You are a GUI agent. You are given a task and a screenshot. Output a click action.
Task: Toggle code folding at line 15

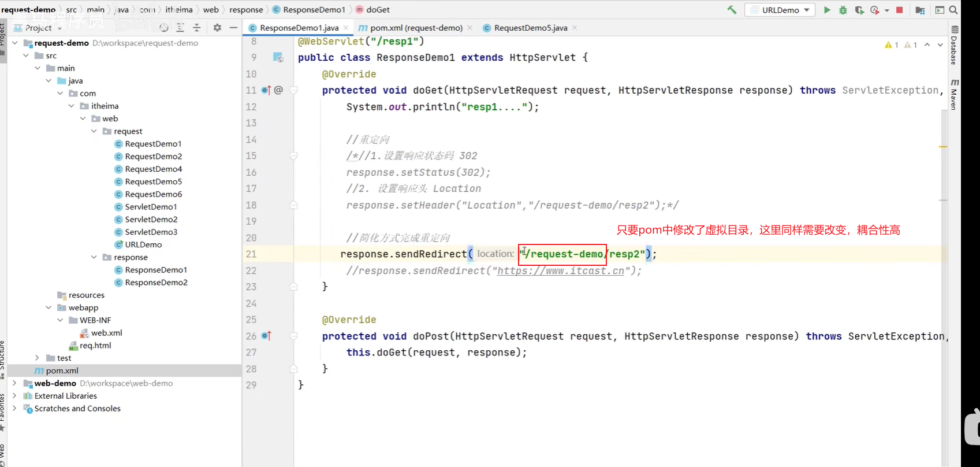(x=293, y=155)
